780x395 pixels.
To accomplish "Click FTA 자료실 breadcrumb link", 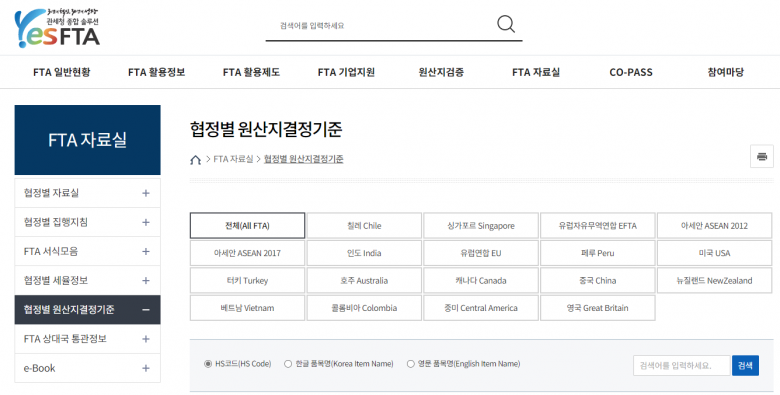I will 233,159.
